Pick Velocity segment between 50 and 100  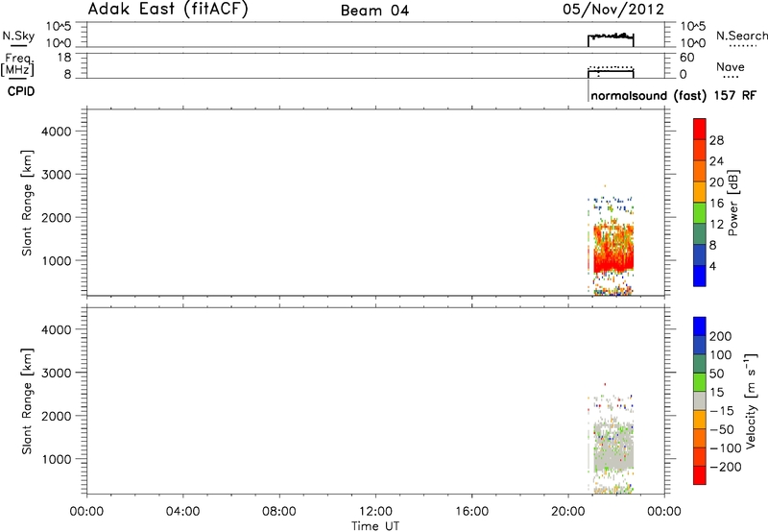point(700,364)
